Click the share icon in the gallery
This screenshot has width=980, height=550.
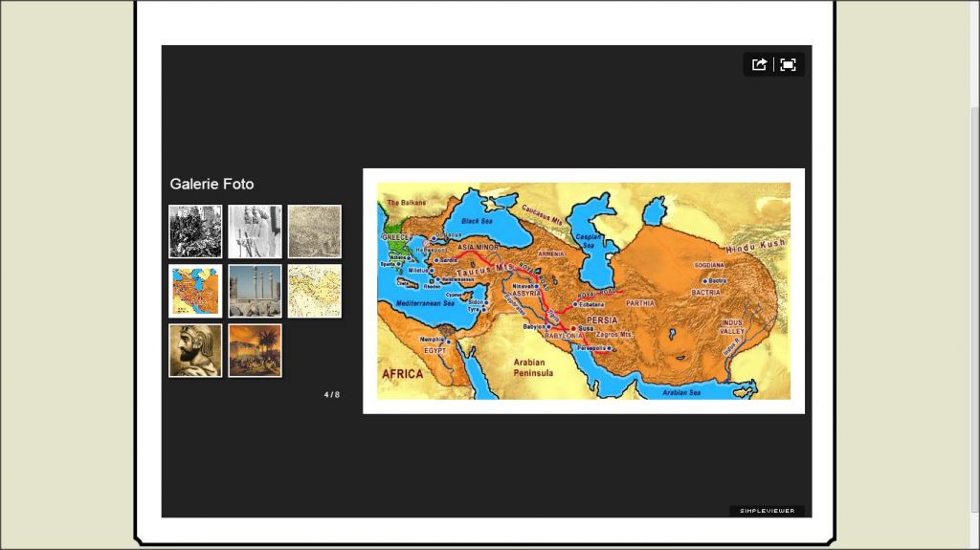point(759,65)
